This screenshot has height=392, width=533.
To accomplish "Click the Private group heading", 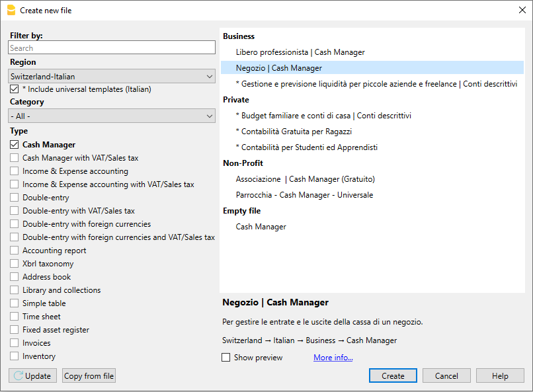I will pos(236,100).
